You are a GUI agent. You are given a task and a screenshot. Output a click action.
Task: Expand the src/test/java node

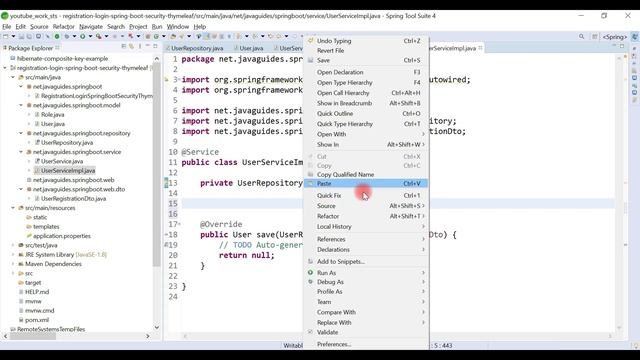pos(13,245)
